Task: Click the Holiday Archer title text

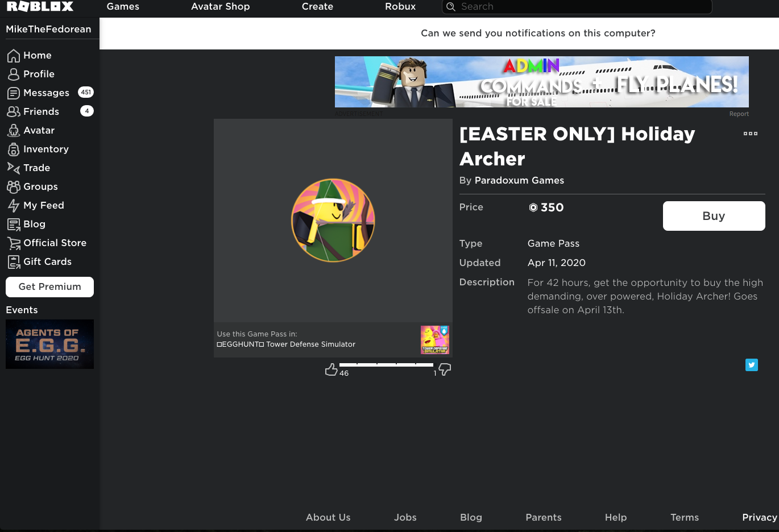Action: [577, 146]
